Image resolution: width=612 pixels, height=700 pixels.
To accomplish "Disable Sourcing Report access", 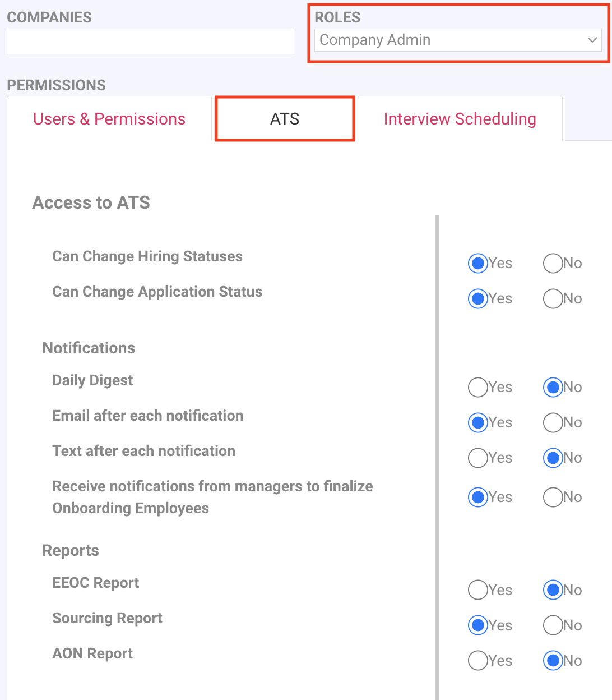I will coord(553,625).
